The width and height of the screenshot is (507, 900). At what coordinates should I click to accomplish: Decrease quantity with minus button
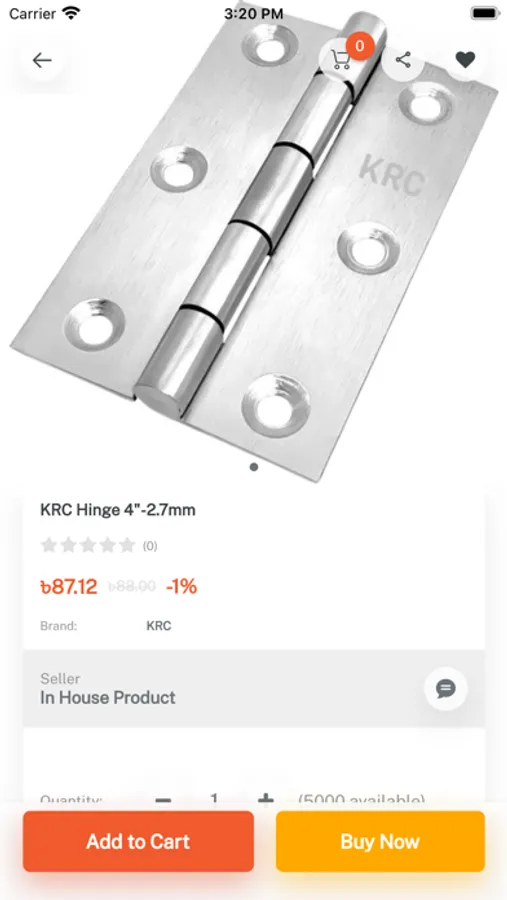click(164, 800)
